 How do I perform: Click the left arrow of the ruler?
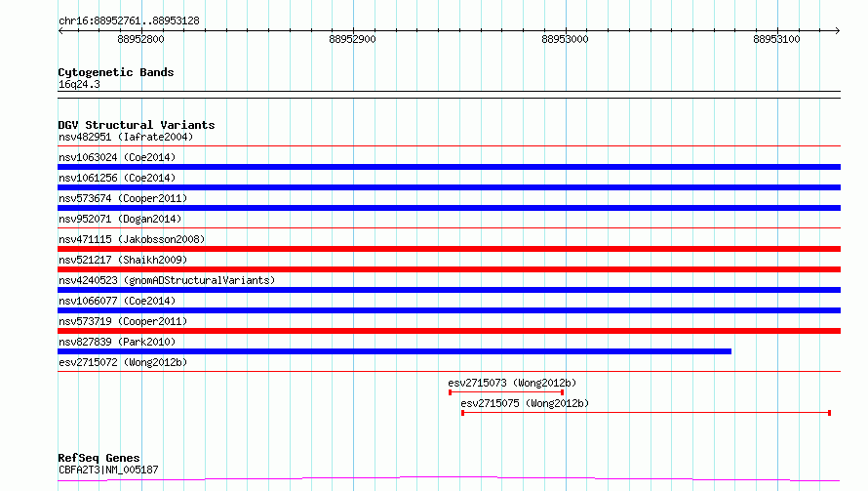point(60,30)
